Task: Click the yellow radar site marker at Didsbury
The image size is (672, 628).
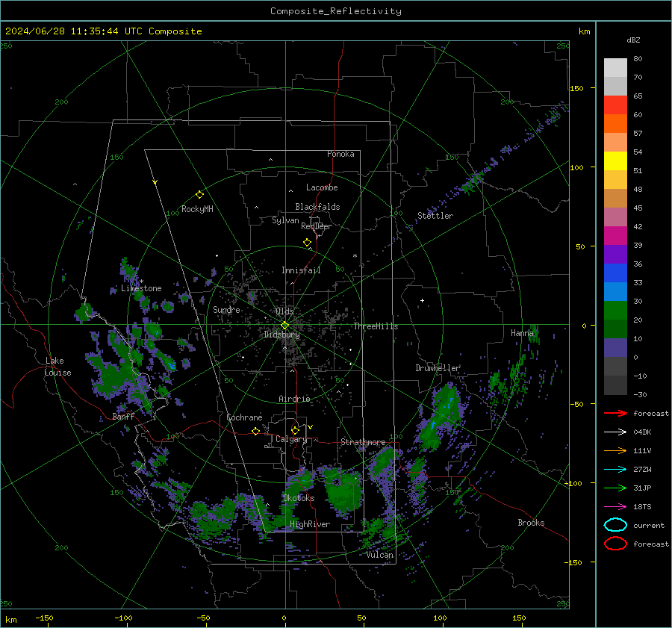Action: [x=284, y=326]
